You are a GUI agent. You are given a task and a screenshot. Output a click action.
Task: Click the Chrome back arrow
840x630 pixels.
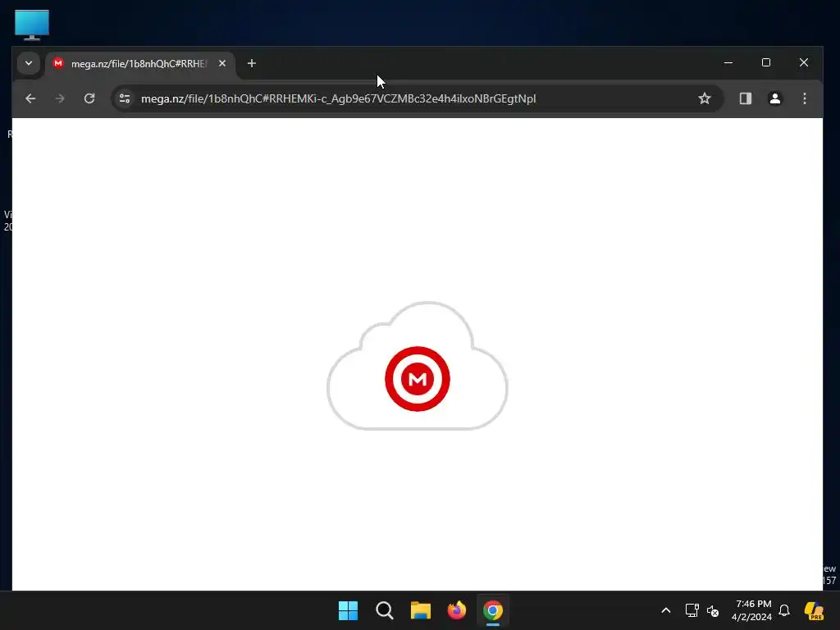[30, 98]
